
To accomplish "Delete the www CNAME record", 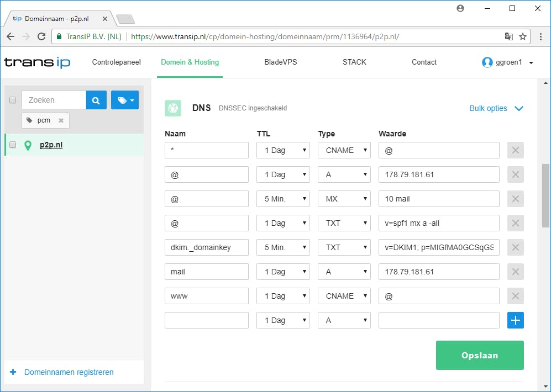I will point(515,296).
